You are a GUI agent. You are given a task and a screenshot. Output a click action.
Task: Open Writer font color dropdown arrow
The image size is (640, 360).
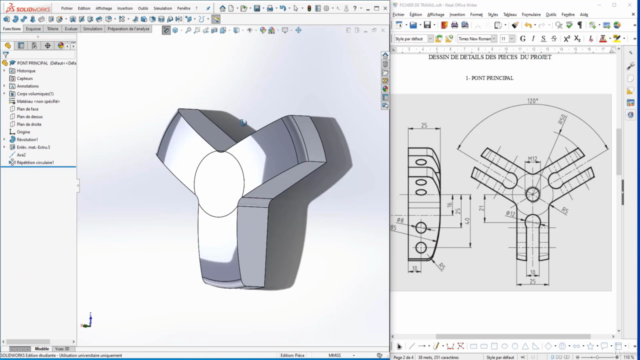pos(609,39)
